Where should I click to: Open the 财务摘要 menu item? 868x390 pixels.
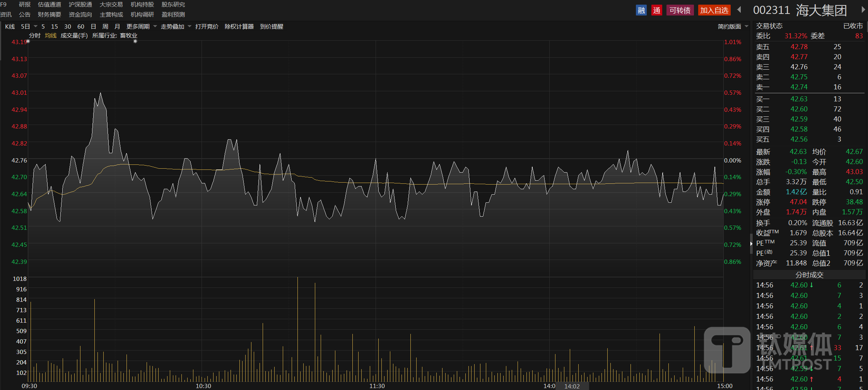pos(50,15)
